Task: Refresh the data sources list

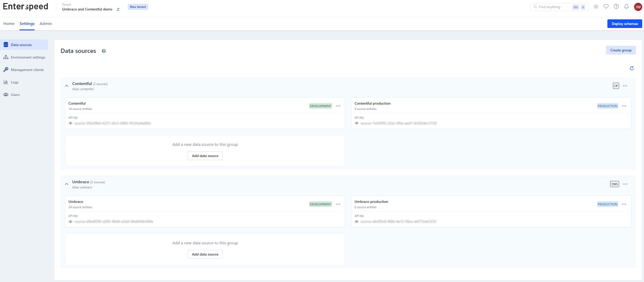Action: 632,68
